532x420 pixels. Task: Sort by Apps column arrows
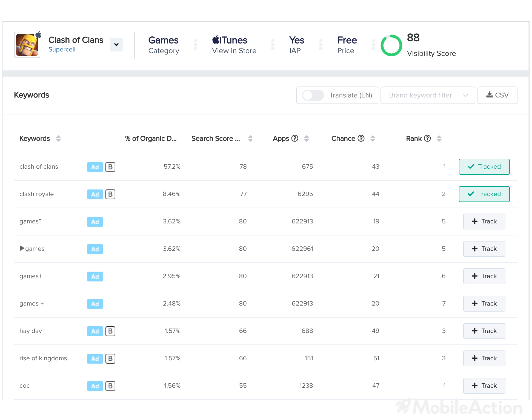[307, 139]
